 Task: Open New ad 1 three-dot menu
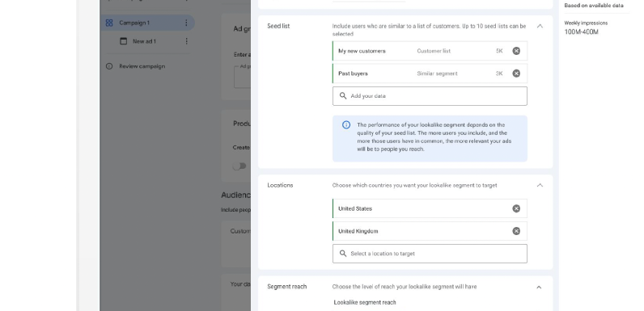tap(186, 41)
